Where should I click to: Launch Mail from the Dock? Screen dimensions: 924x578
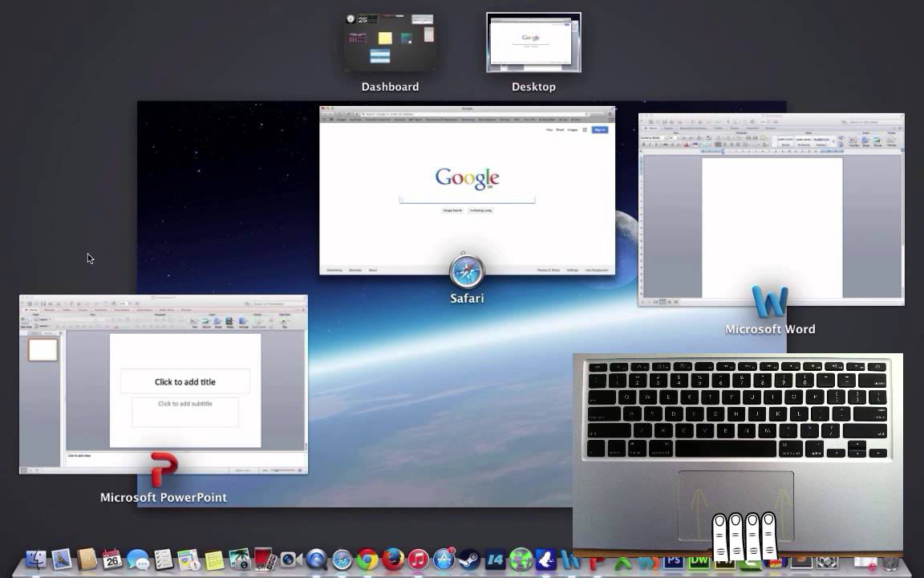[61, 559]
